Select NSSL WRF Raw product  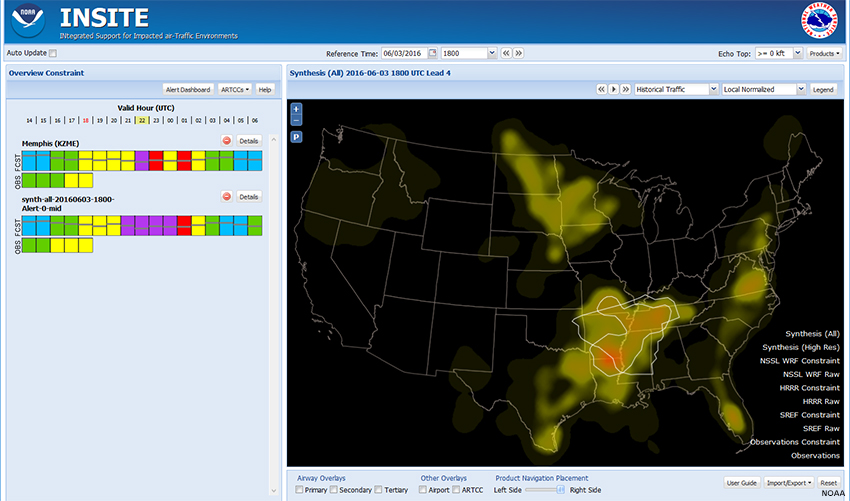point(811,375)
